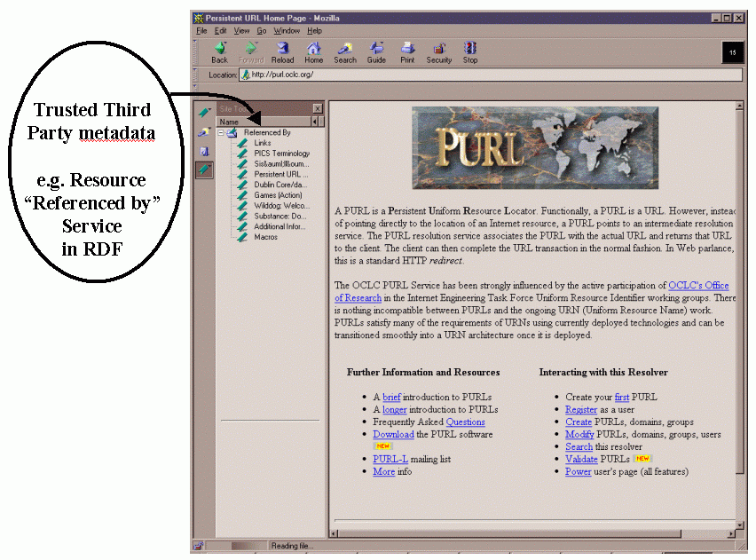This screenshot has width=756, height=560.
Task: Select the Macros item in the sidebar
Action: pyautogui.click(x=265, y=238)
